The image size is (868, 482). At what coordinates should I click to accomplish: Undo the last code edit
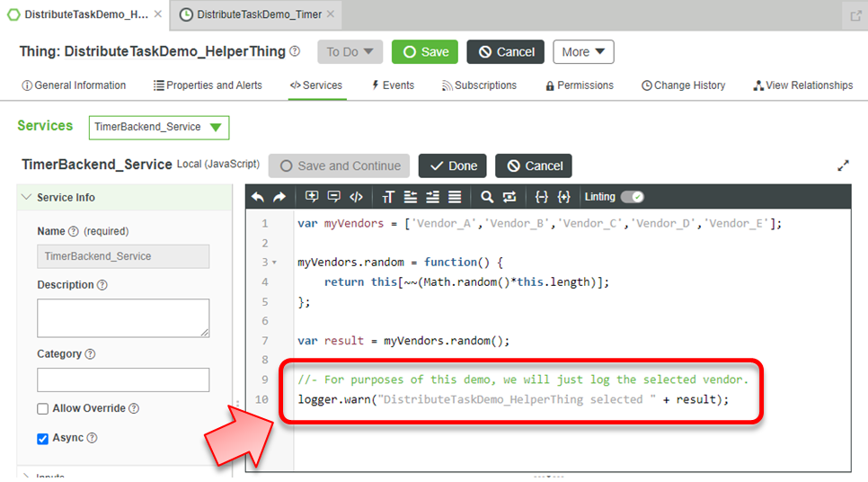(x=257, y=197)
